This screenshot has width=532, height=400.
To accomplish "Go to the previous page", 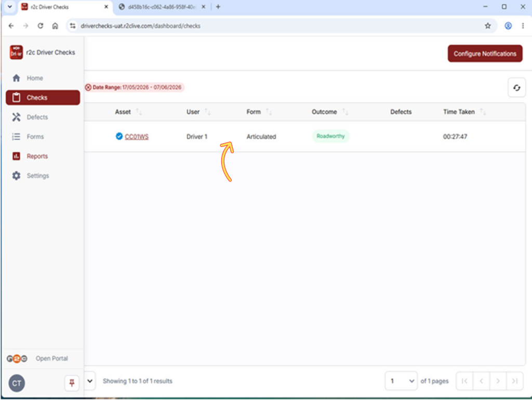I will 481,381.
